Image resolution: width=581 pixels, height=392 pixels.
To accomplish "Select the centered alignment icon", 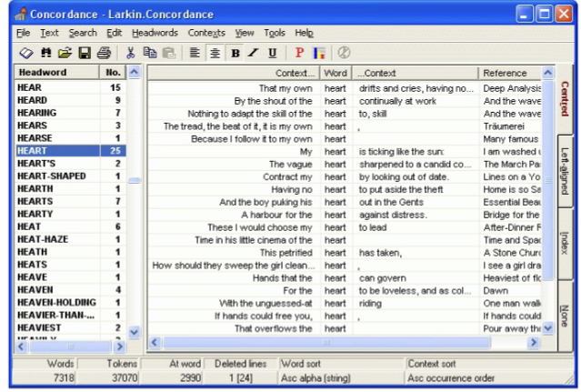I will point(215,53).
